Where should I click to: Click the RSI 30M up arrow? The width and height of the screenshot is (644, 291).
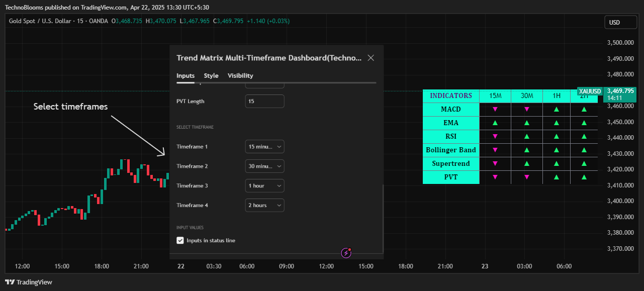click(527, 136)
